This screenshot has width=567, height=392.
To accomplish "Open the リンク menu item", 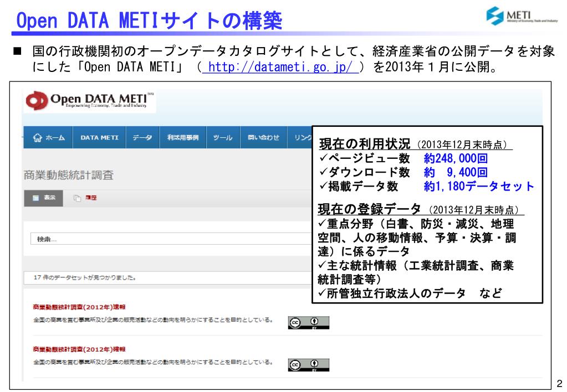I will pyautogui.click(x=300, y=138).
